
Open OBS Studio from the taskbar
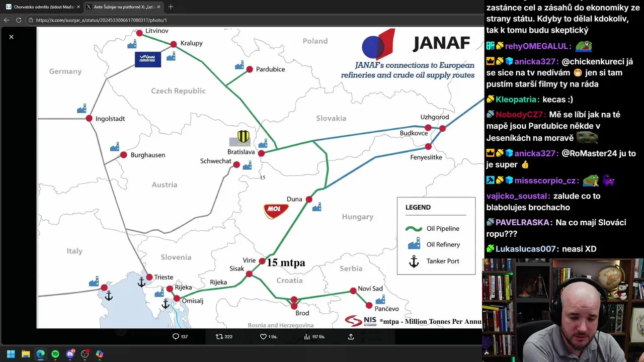point(85,354)
